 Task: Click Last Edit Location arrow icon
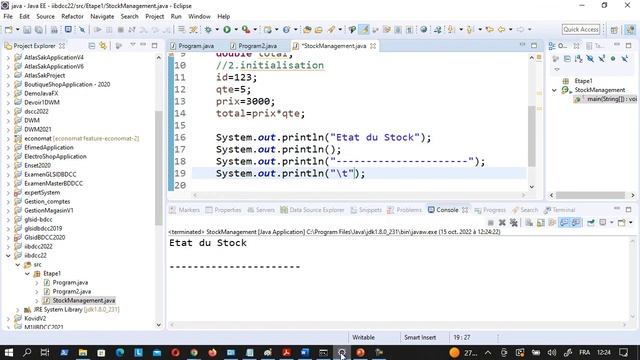coord(489,29)
